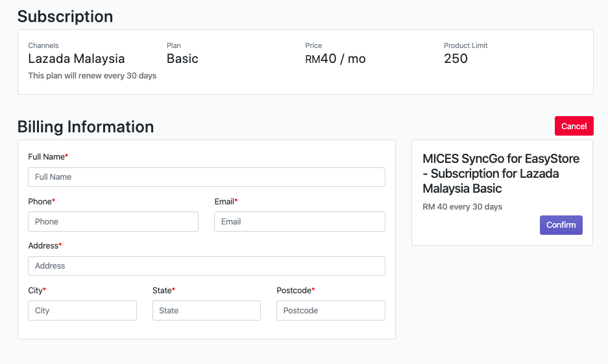Viewport: 608px width, 364px height.
Task: Click the Postcode input field
Action: point(330,311)
